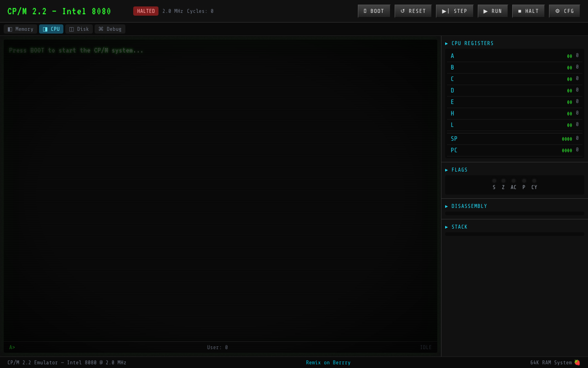
Task: Click 'CP/M 2.2 Emulator' footer text
Action: (x=67, y=362)
